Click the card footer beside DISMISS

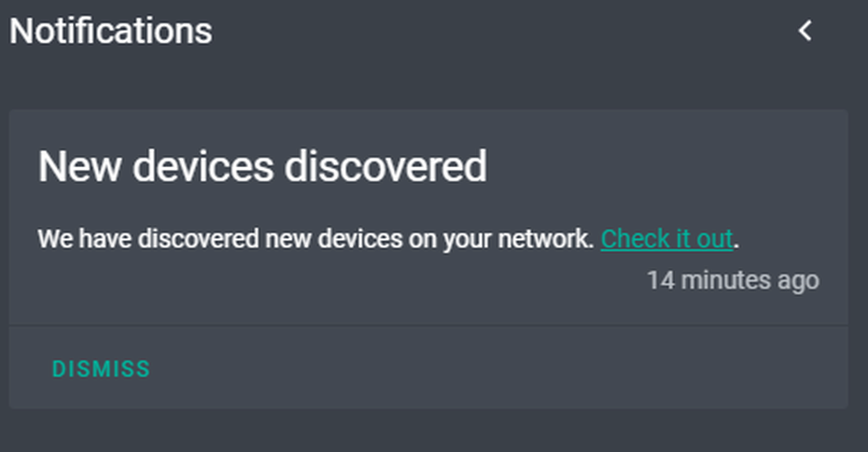pyautogui.click(x=498, y=368)
